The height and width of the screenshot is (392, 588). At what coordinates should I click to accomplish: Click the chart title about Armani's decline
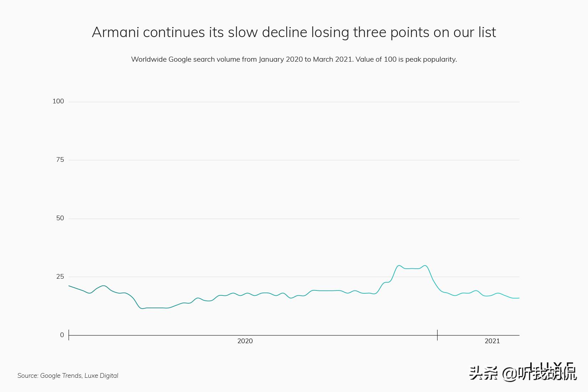coord(294,32)
